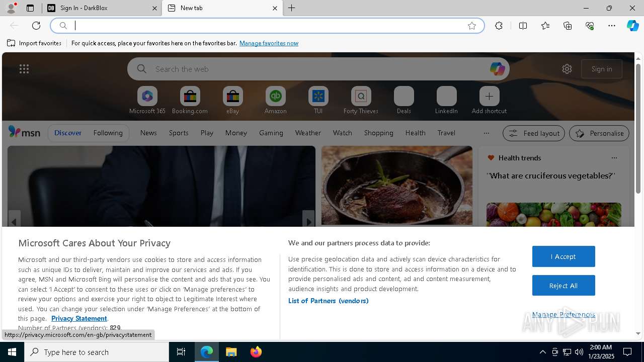Open the Copilot icon in search box
644x362 pixels.
tap(497, 69)
